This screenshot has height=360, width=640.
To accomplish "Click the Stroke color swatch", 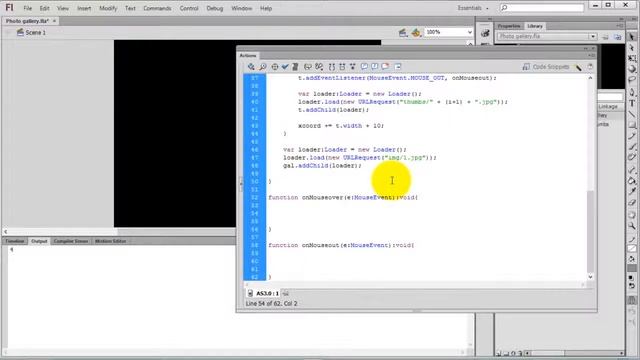I will tap(632, 249).
